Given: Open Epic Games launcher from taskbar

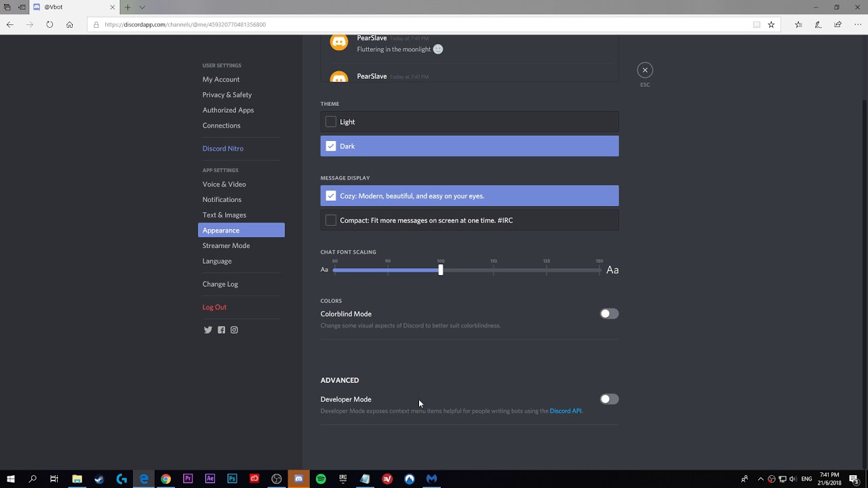Looking at the screenshot, I should 343,479.
